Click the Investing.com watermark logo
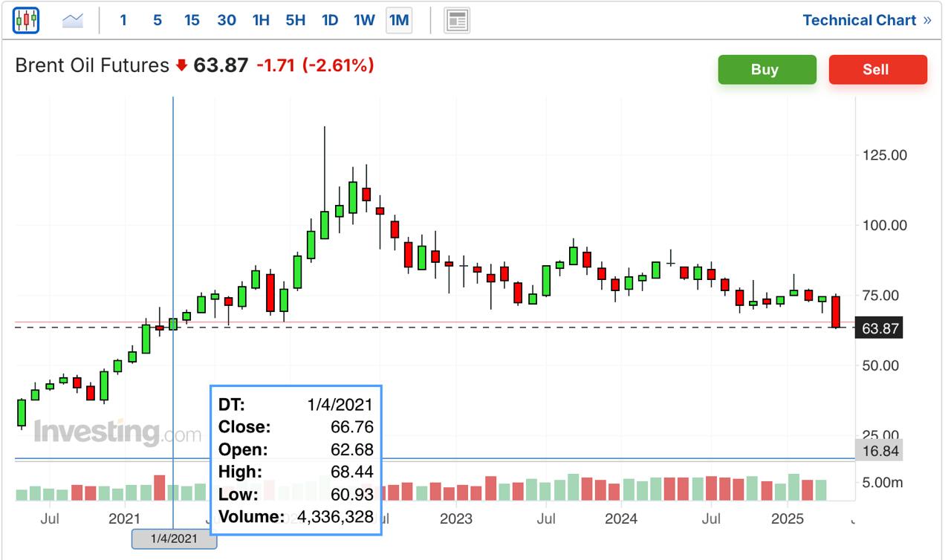Screen dimensions: 951x560 pos(117,432)
